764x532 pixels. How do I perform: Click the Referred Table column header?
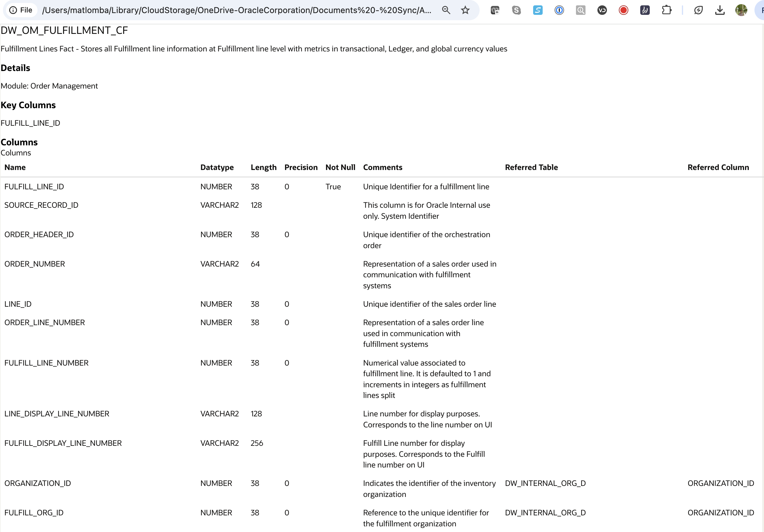[x=531, y=167]
